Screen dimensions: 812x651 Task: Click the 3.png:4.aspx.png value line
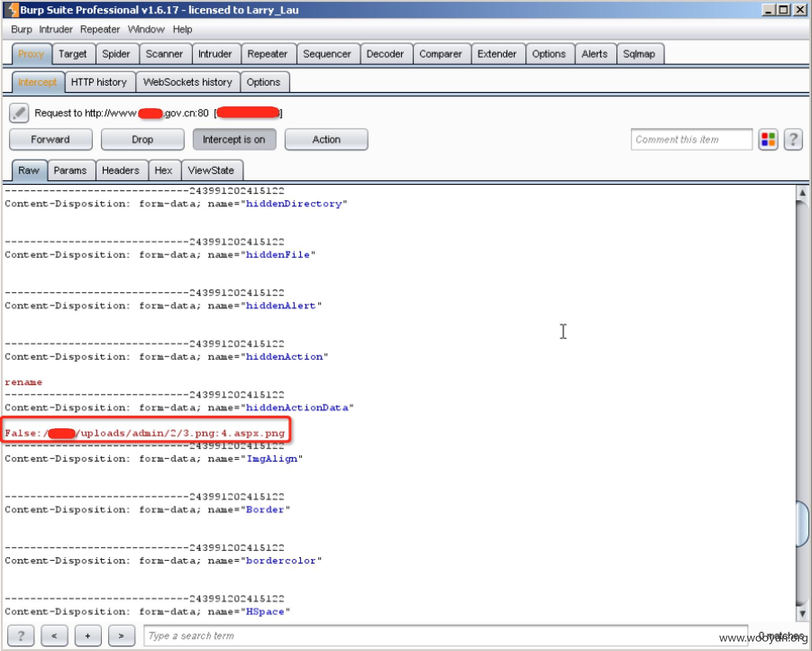pos(145,433)
